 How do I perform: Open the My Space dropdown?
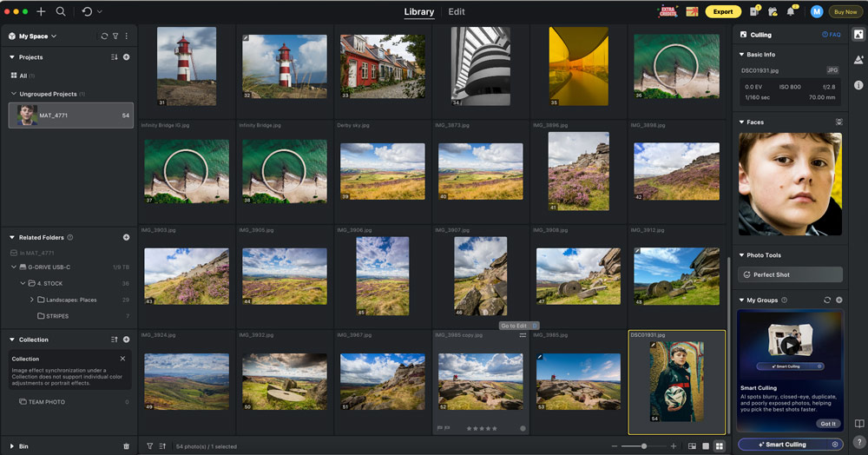coord(33,36)
